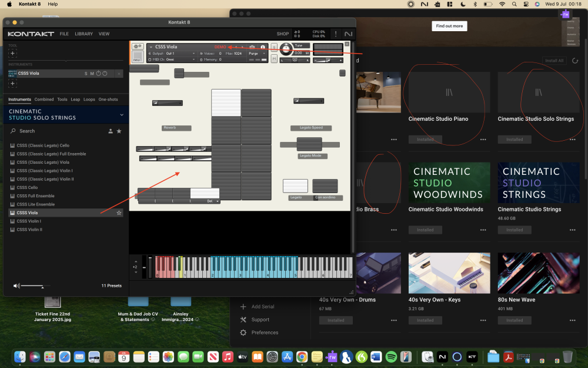
Task: Shift keyboard octave up arrow
Action: (136, 261)
